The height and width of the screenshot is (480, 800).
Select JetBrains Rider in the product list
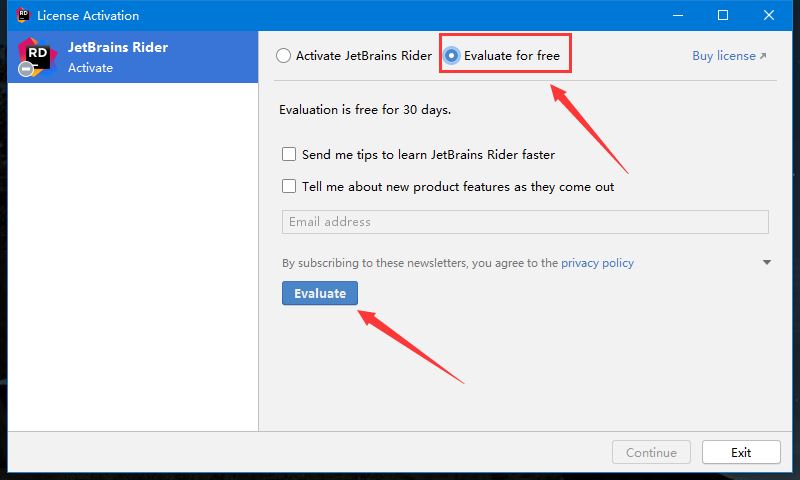tap(133, 57)
